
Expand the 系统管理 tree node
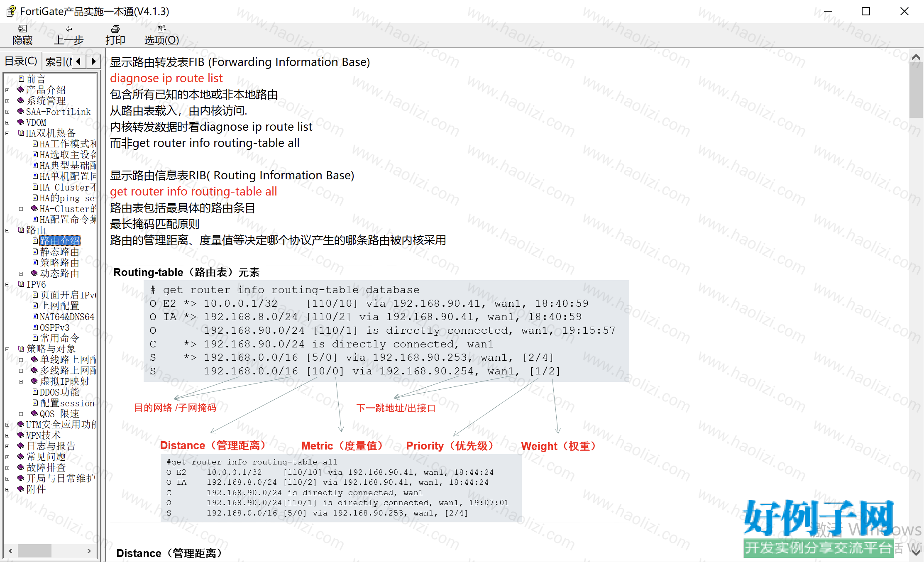pyautogui.click(x=7, y=101)
